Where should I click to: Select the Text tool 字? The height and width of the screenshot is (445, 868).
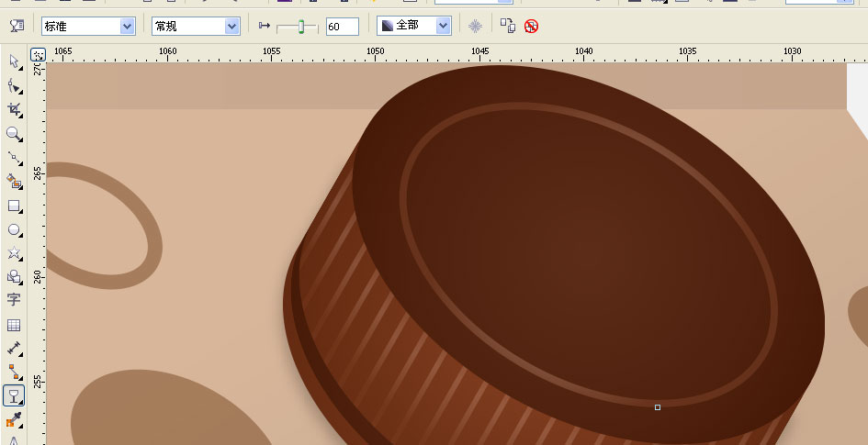[14, 300]
